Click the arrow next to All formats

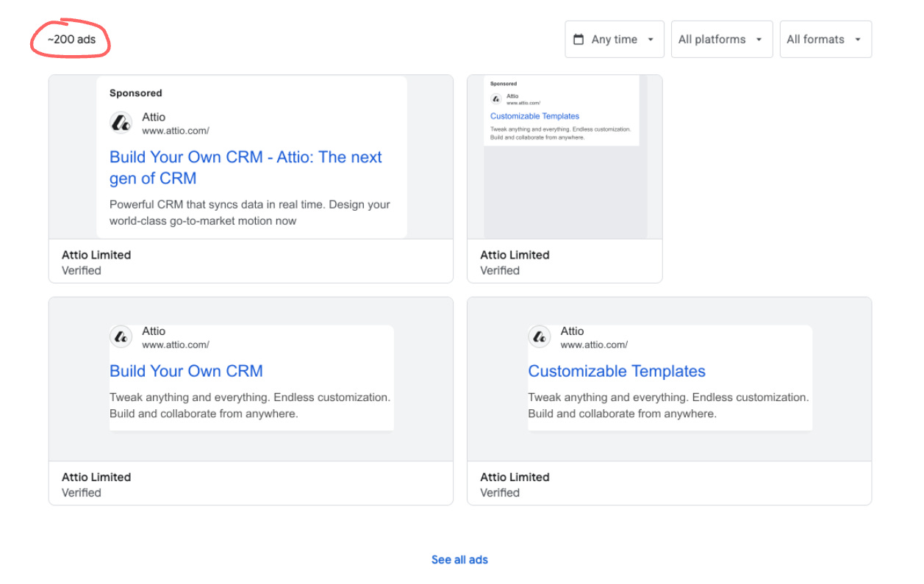click(x=858, y=40)
